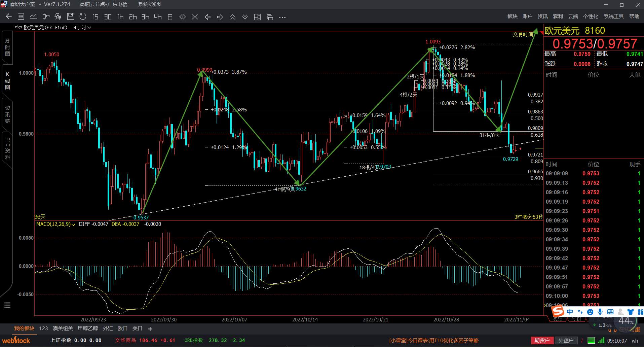Open the 系统工具 menu
Screen dimensions: 644x347
(614, 16)
